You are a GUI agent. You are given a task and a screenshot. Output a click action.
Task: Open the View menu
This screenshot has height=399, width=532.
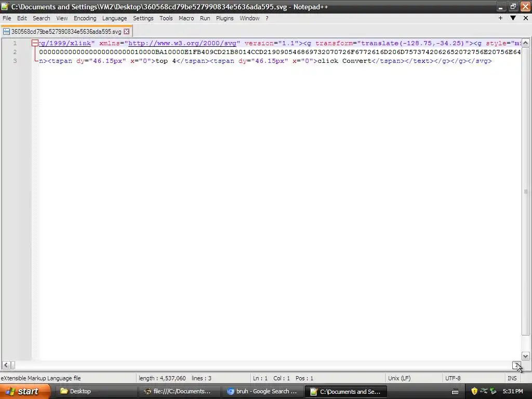coord(62,18)
